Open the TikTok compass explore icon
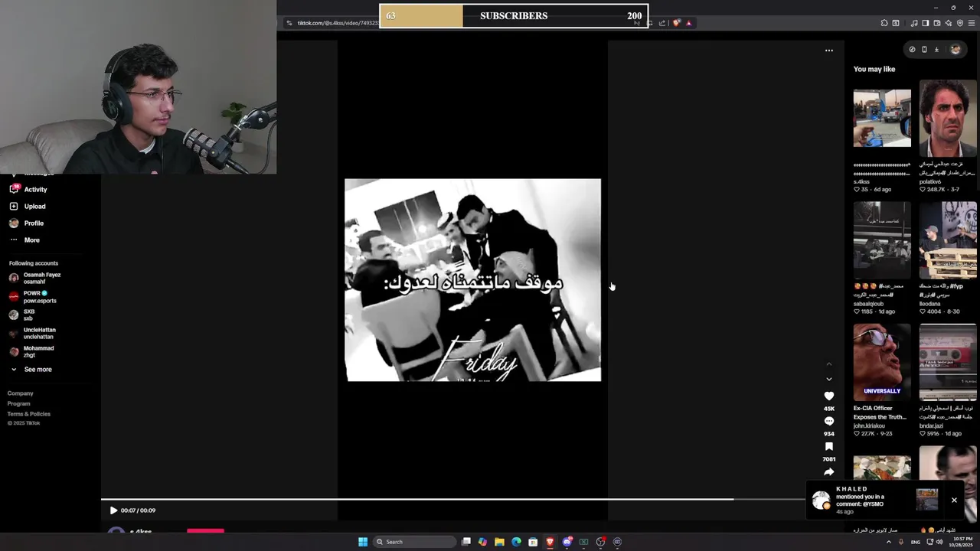The image size is (980, 551). [912, 50]
